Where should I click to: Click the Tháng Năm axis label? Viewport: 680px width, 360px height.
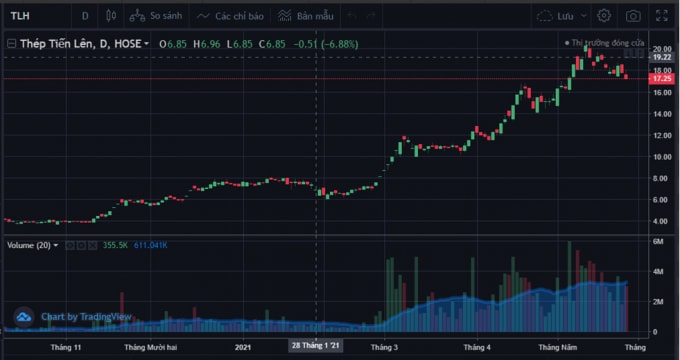[x=558, y=347]
